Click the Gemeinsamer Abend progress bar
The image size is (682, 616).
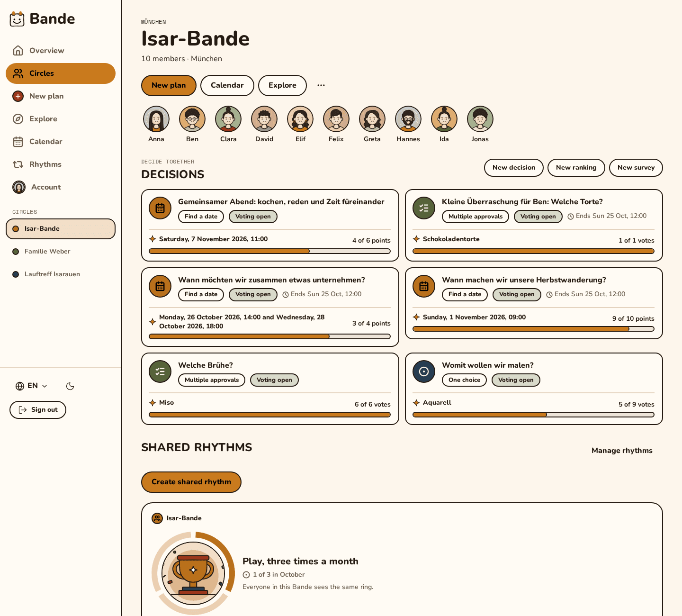(x=269, y=251)
